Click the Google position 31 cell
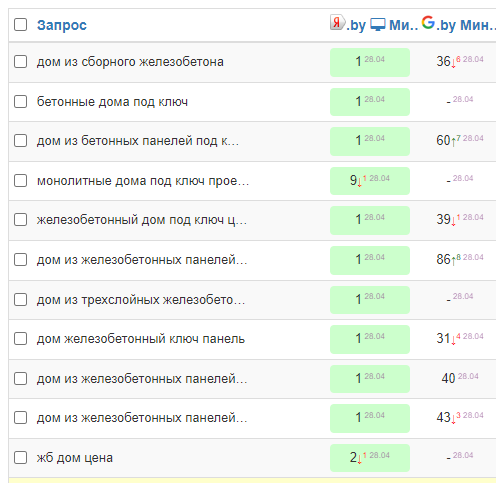 460,339
